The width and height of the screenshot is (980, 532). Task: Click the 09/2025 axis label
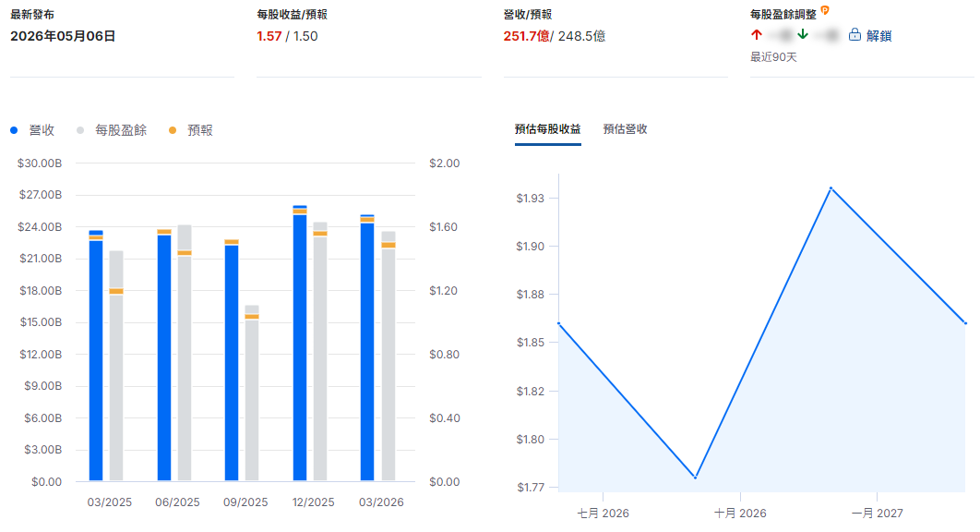pyautogui.click(x=245, y=502)
